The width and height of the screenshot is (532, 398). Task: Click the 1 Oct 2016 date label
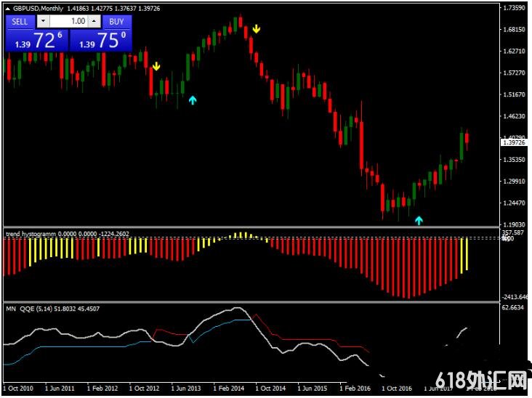397,389
